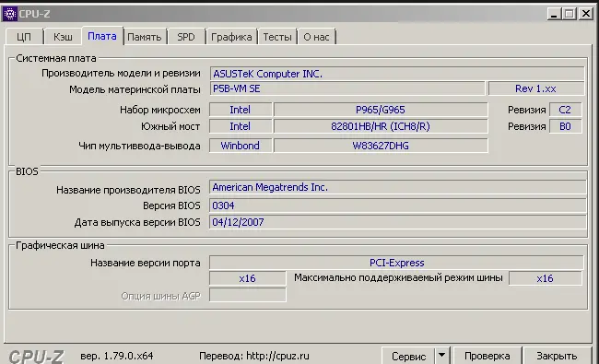
Task: Click the вер. 1.79.0.x64 version text
Action: pos(116,356)
